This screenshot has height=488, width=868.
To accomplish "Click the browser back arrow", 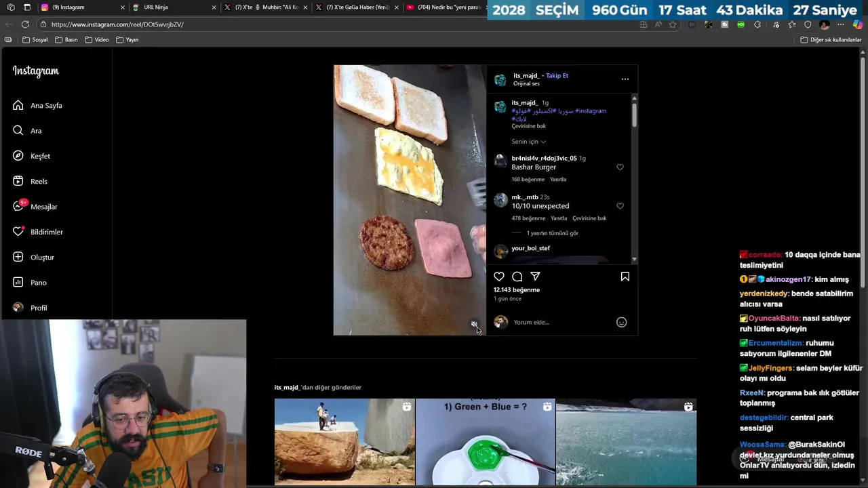I will click(9, 24).
